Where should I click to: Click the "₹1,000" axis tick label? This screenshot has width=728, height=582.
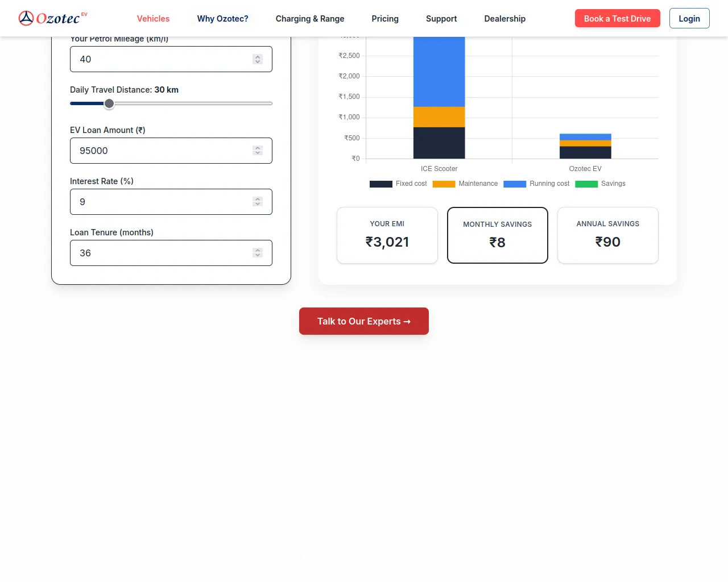(349, 117)
